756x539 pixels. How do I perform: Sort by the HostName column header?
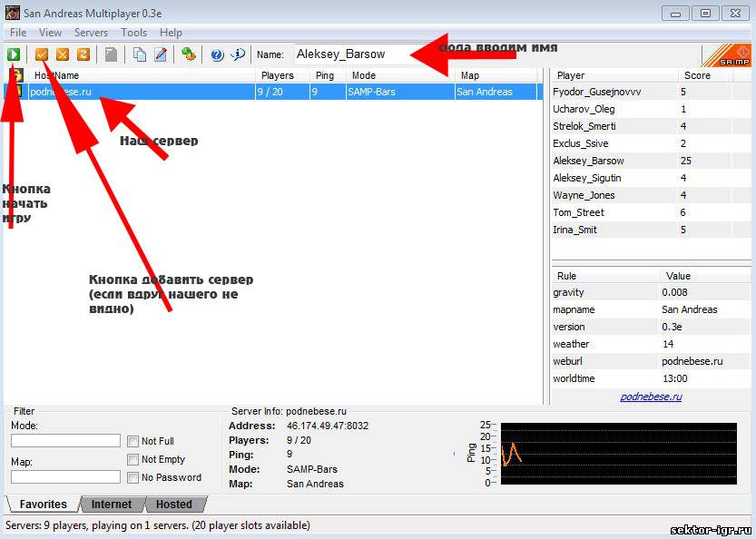[142, 75]
